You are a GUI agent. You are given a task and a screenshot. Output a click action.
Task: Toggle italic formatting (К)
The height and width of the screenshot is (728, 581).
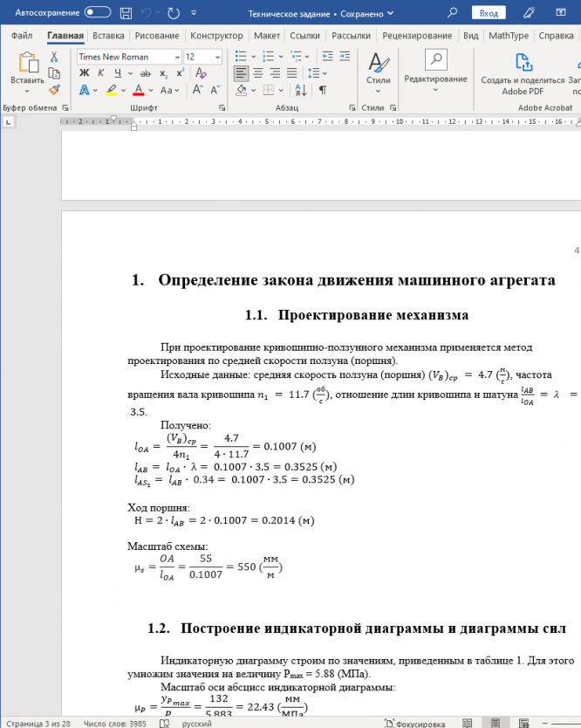tap(100, 73)
